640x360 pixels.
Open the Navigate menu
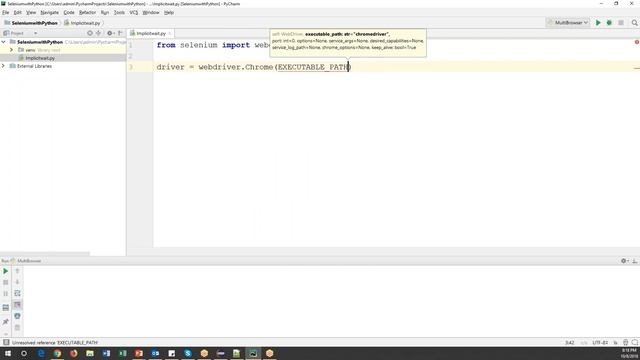(x=49, y=13)
